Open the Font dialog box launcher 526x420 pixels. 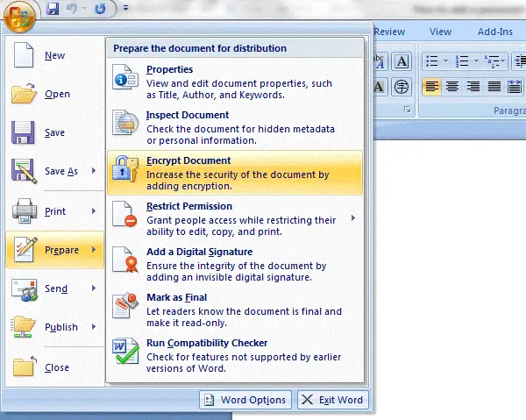[x=408, y=110]
